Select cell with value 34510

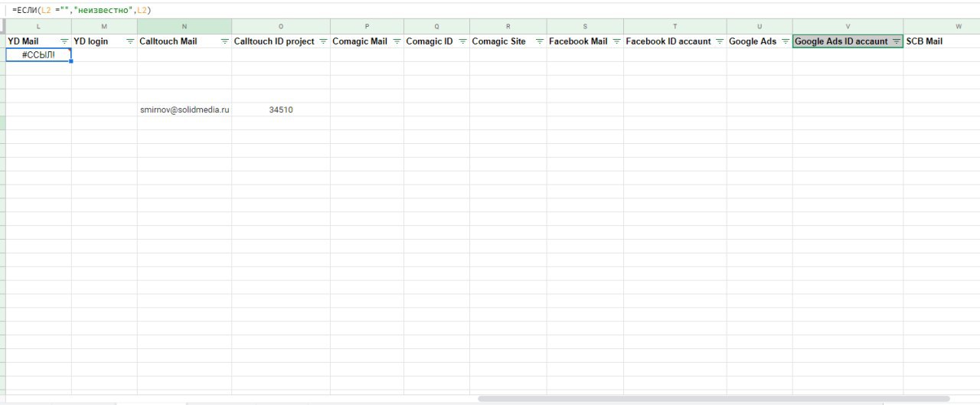pos(281,109)
